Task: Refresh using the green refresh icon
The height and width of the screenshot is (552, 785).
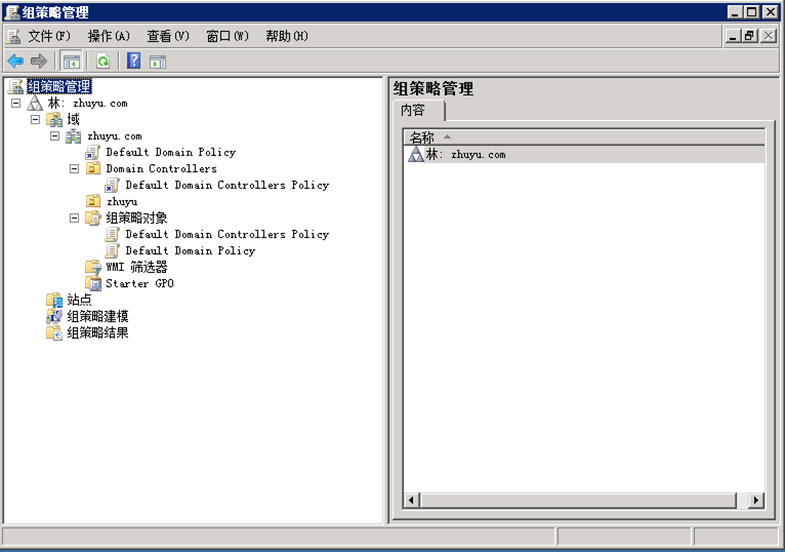Action: pos(103,62)
